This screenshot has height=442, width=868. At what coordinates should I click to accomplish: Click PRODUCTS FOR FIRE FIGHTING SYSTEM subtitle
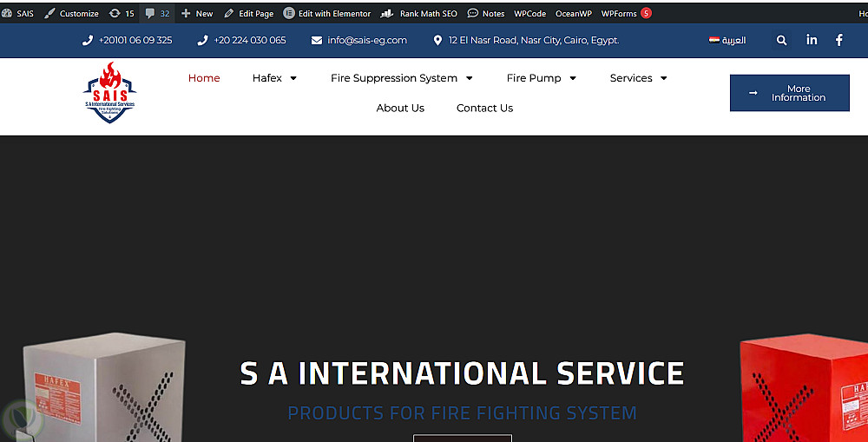(x=463, y=412)
